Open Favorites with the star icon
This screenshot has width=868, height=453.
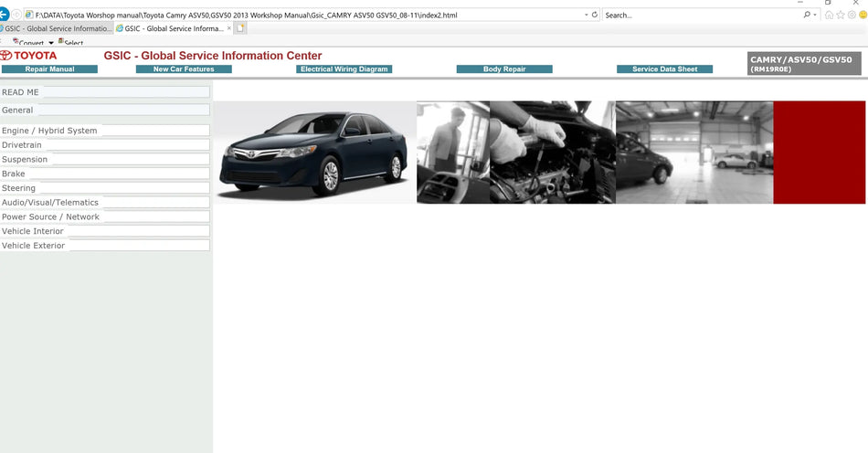point(840,15)
